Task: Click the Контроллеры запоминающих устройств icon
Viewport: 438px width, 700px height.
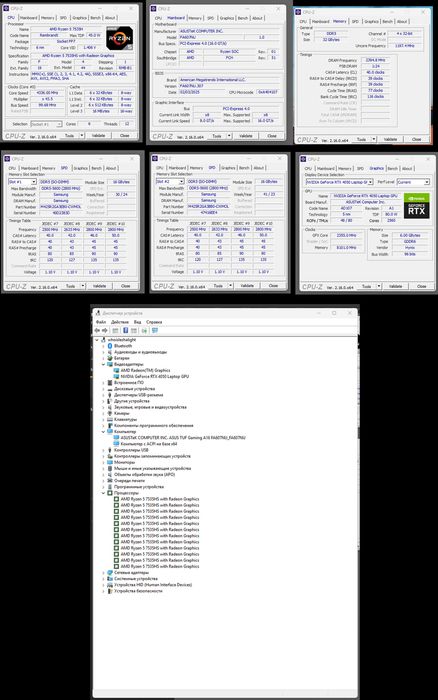Action: pos(110,456)
